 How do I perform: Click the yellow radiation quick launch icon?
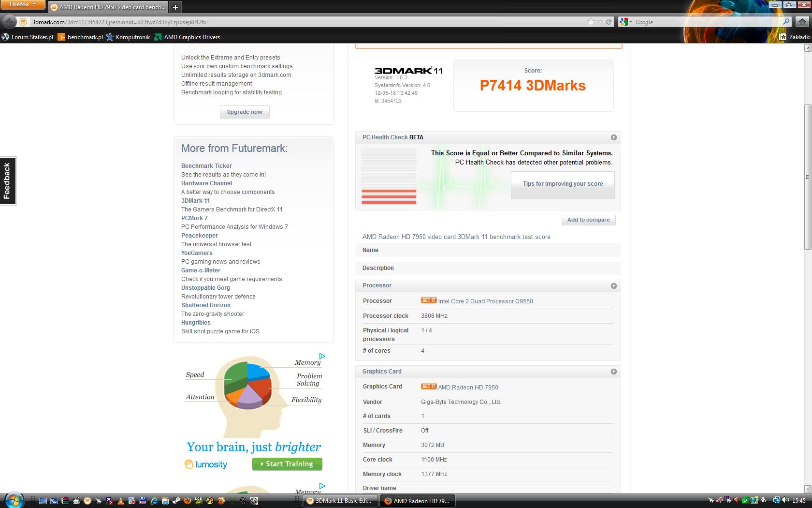(210, 501)
